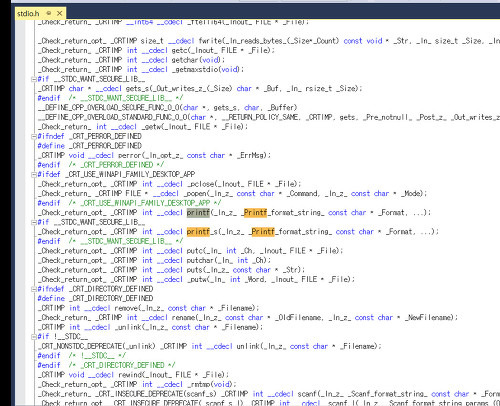Click the _pclose function name
The image size is (500, 406).
pyautogui.click(x=200, y=184)
